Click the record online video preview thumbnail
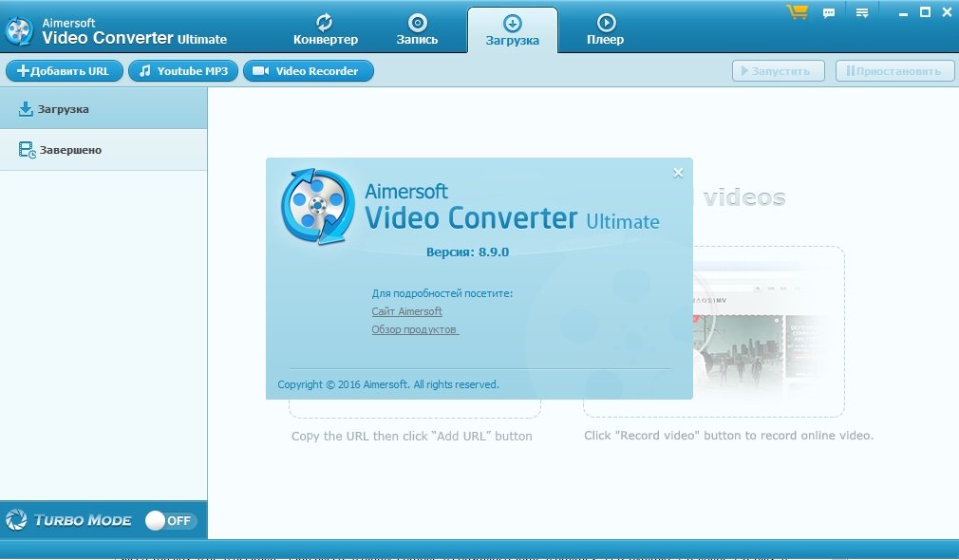The height and width of the screenshot is (560, 959). click(x=769, y=332)
